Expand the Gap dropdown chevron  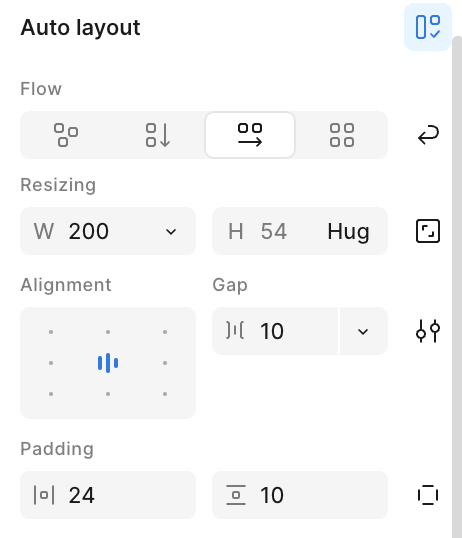363,331
